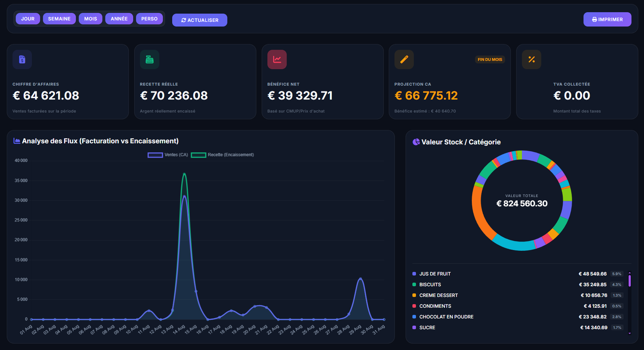Click the CREME DESSERT category row
This screenshot has height=350, width=644.
point(518,295)
